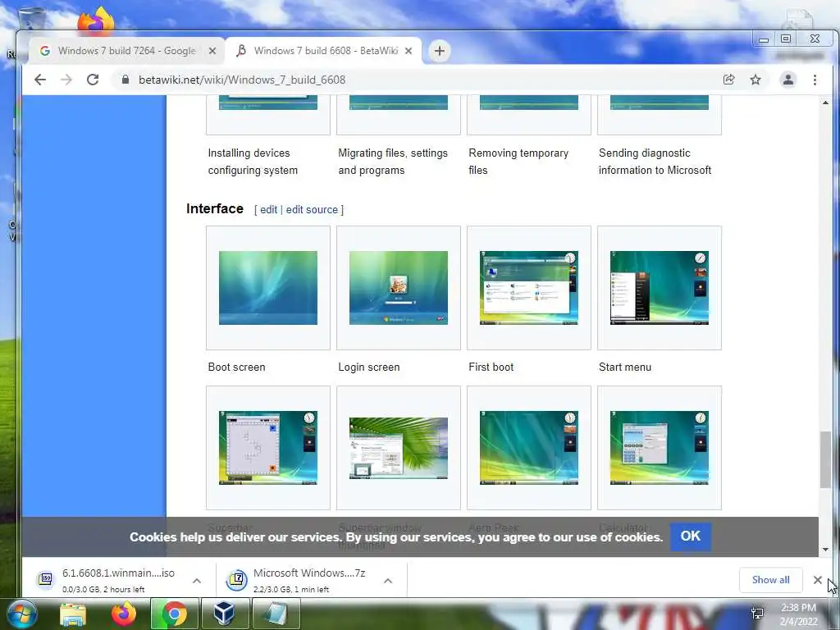This screenshot has height=630, width=840.
Task: Select the Windows 7 build 6608 BetaWiki tab
Action: pos(324,51)
